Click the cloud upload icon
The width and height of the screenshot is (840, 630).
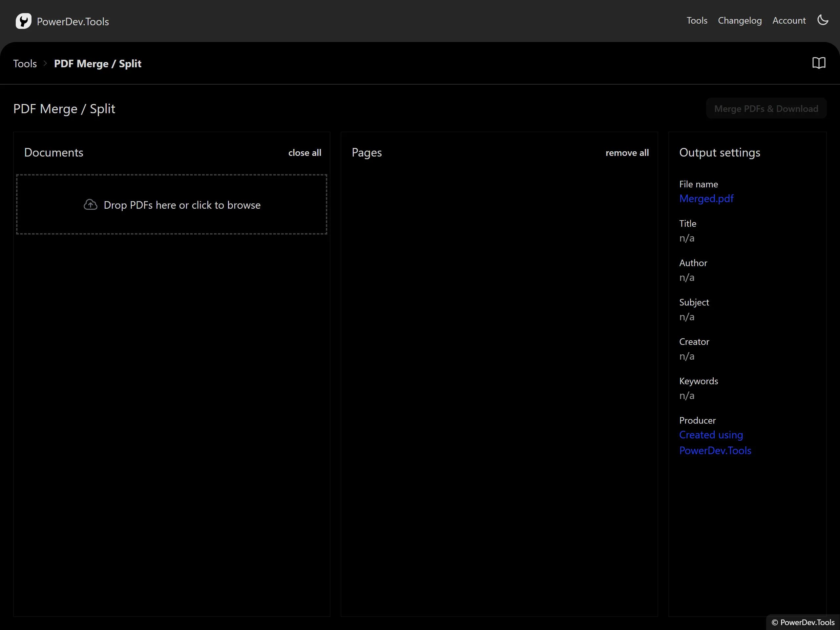pyautogui.click(x=90, y=205)
